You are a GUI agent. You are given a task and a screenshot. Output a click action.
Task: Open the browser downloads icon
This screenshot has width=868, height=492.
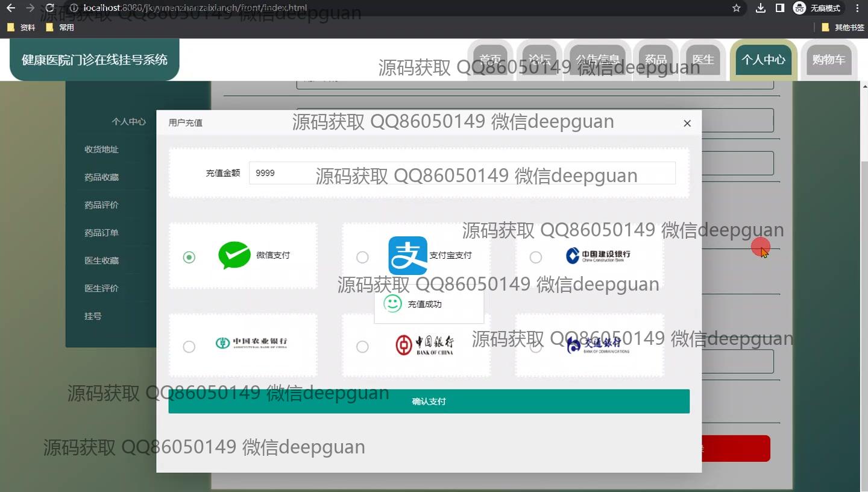[761, 8]
